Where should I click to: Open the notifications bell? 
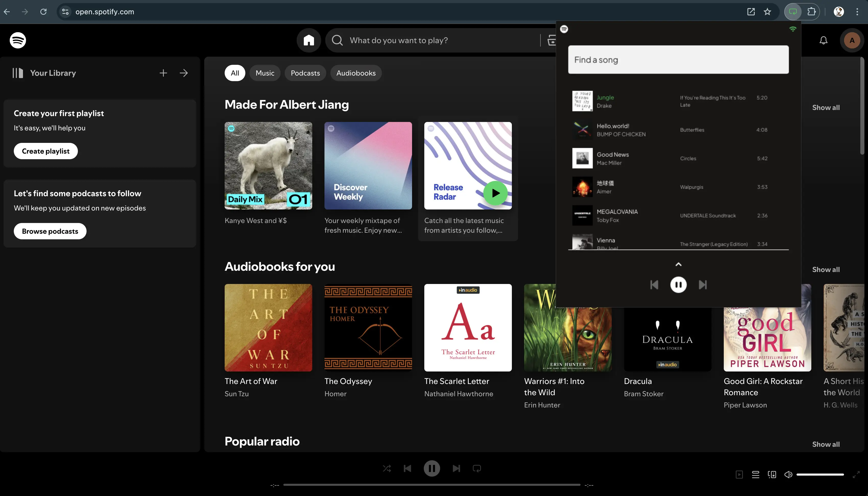coord(823,40)
